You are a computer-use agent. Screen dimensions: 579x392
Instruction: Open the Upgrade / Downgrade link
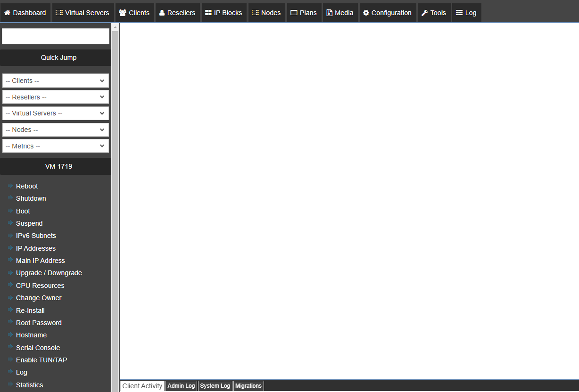click(x=49, y=273)
